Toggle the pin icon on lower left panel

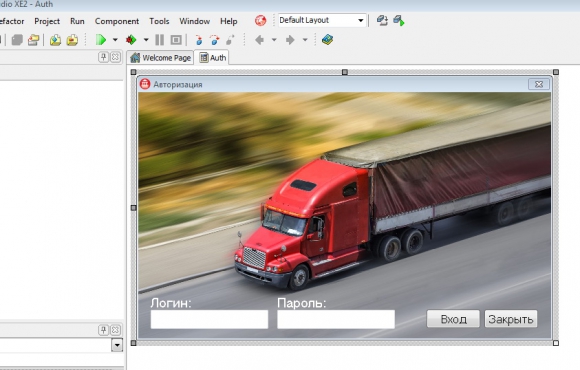103,330
